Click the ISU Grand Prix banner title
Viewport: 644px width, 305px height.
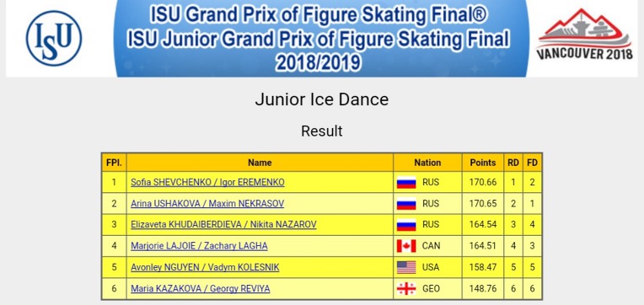pyautogui.click(x=319, y=40)
